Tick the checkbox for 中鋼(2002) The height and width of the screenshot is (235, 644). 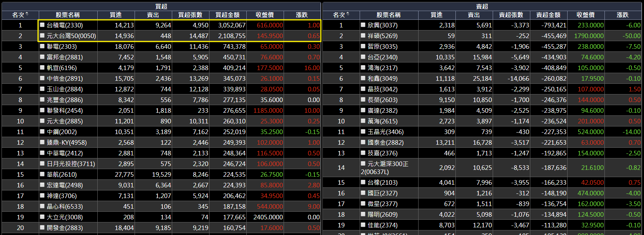43,131
